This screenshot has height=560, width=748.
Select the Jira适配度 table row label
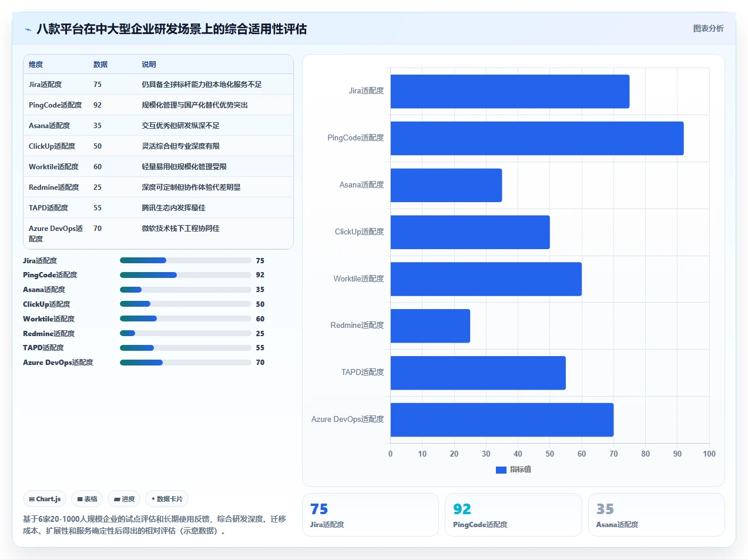(45, 85)
